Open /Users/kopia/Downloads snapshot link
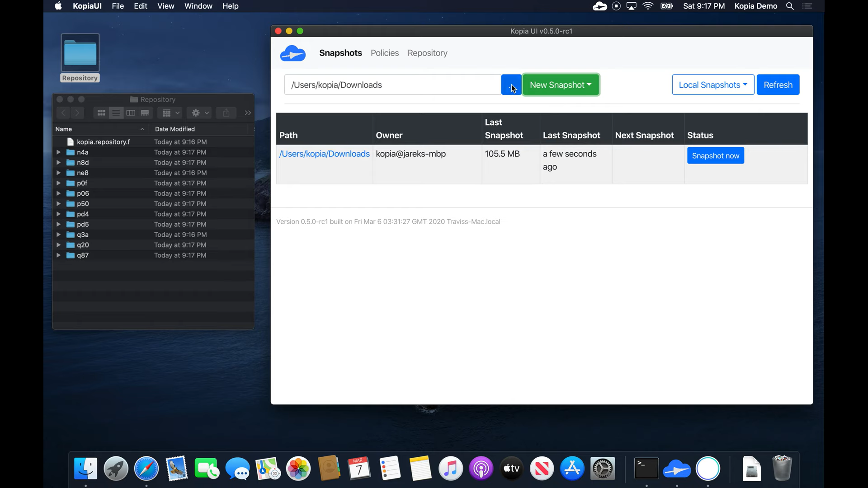868x488 pixels. [324, 154]
